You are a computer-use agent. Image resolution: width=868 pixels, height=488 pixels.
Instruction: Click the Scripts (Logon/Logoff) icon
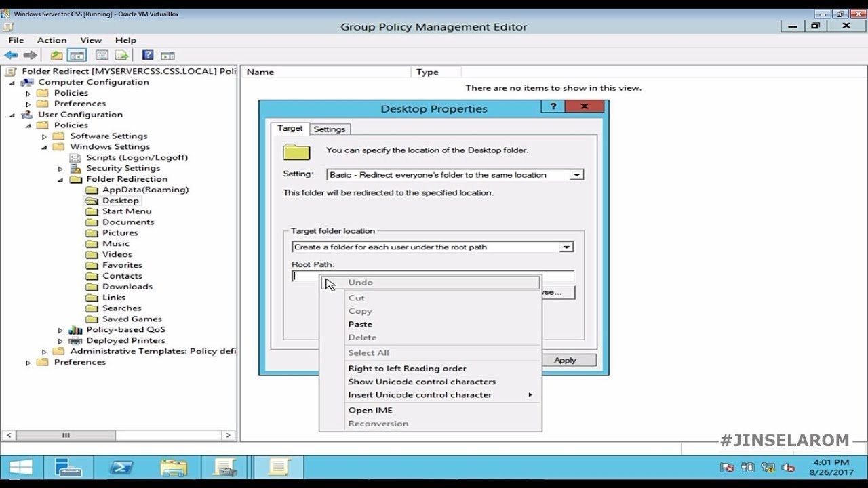pyautogui.click(x=75, y=157)
